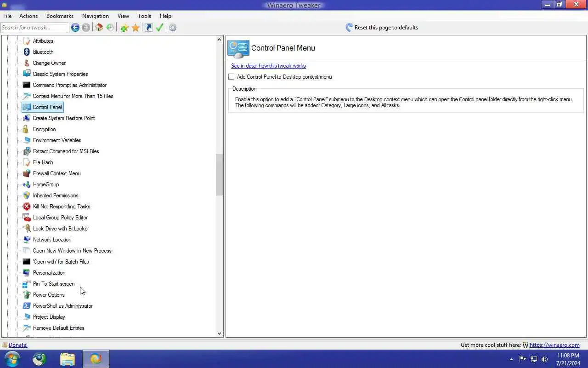Open the Navigation menu
The height and width of the screenshot is (368, 588).
[96, 16]
